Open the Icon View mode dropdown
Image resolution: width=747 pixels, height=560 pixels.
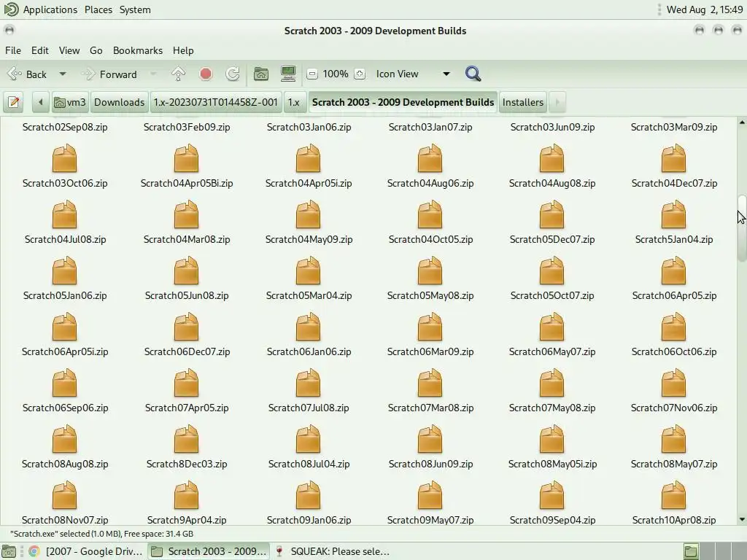tap(413, 74)
